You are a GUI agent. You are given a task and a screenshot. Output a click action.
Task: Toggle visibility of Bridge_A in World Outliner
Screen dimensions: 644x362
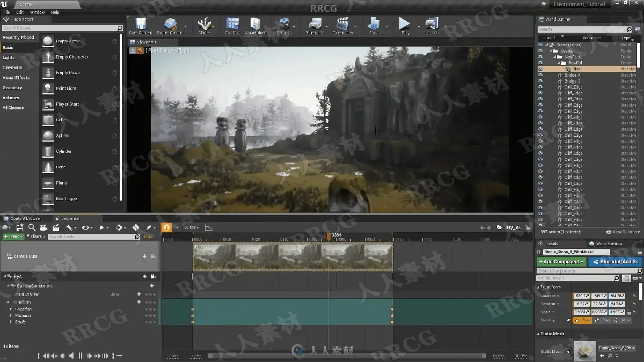(540, 75)
